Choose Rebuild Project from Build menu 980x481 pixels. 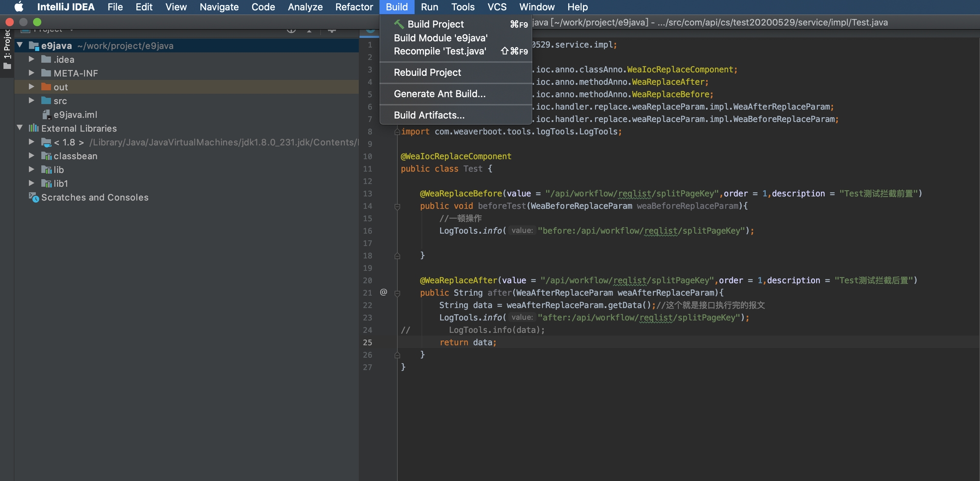(x=427, y=72)
